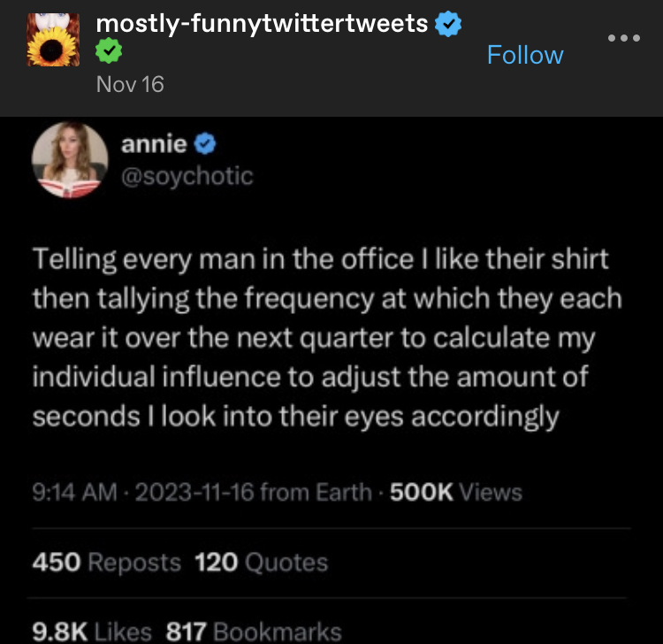Click the 9:14 AM tweet timestamp
Screen dimensions: 663x644
pyautogui.click(x=74, y=493)
